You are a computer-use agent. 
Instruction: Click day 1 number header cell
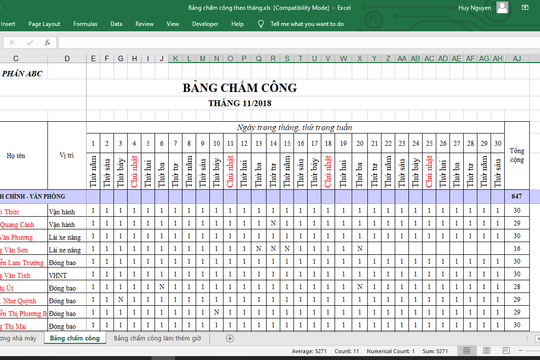pos(93,143)
